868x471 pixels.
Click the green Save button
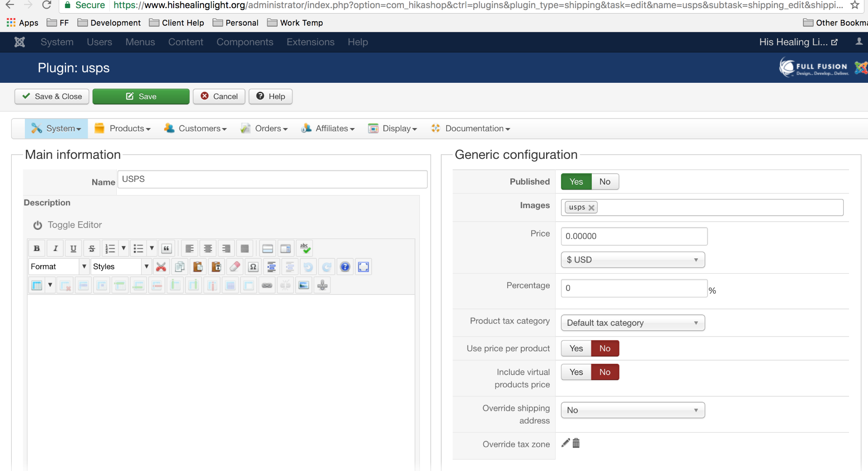tap(141, 96)
